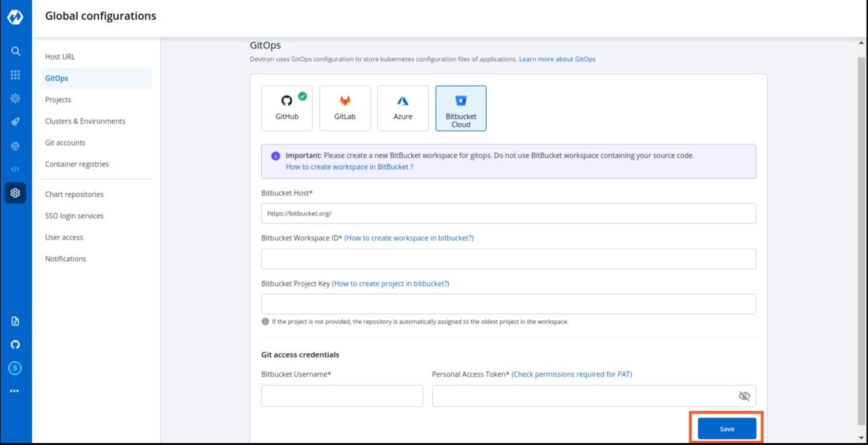868x445 pixels.
Task: Click the GitOps page heading
Action: pyautogui.click(x=265, y=46)
